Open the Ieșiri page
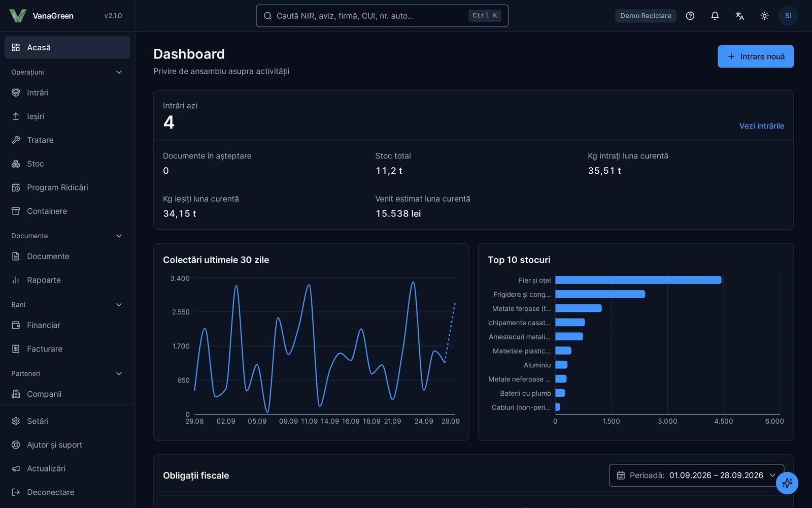Viewport: 812px width, 508px height. tap(67, 116)
